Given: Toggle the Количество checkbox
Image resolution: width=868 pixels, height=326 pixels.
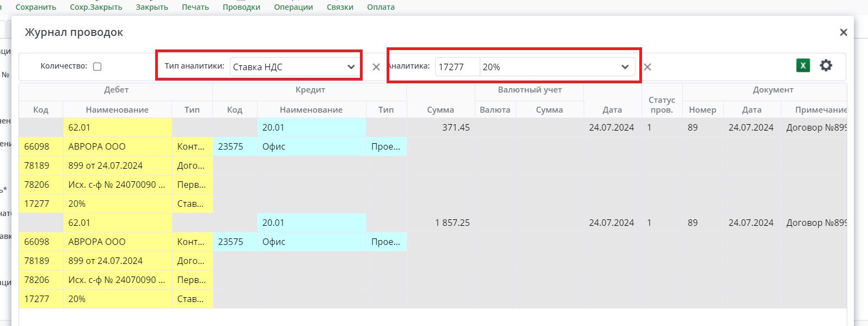Looking at the screenshot, I should [97, 66].
